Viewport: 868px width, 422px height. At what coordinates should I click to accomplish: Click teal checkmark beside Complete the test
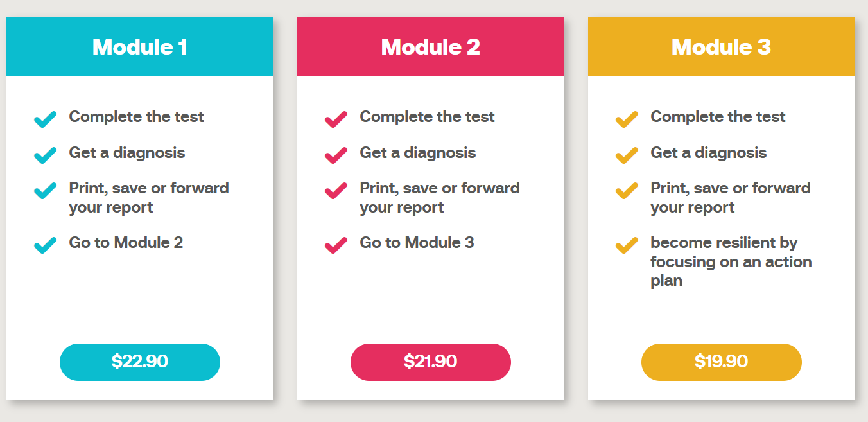tap(45, 119)
